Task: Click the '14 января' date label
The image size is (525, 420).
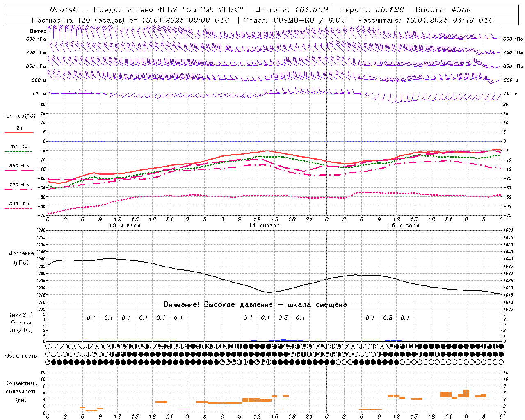Action: [264, 226]
